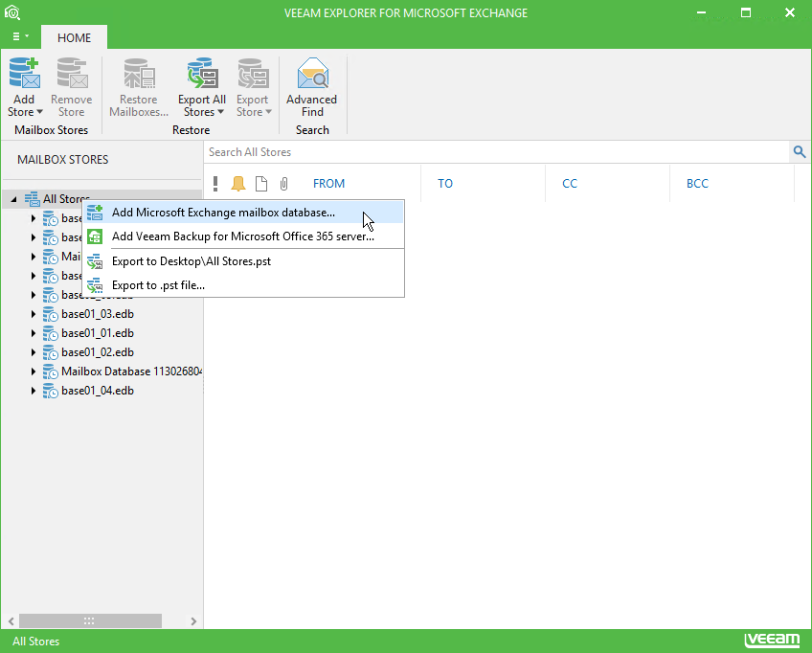Click the Export All Stores icon

tap(202, 74)
